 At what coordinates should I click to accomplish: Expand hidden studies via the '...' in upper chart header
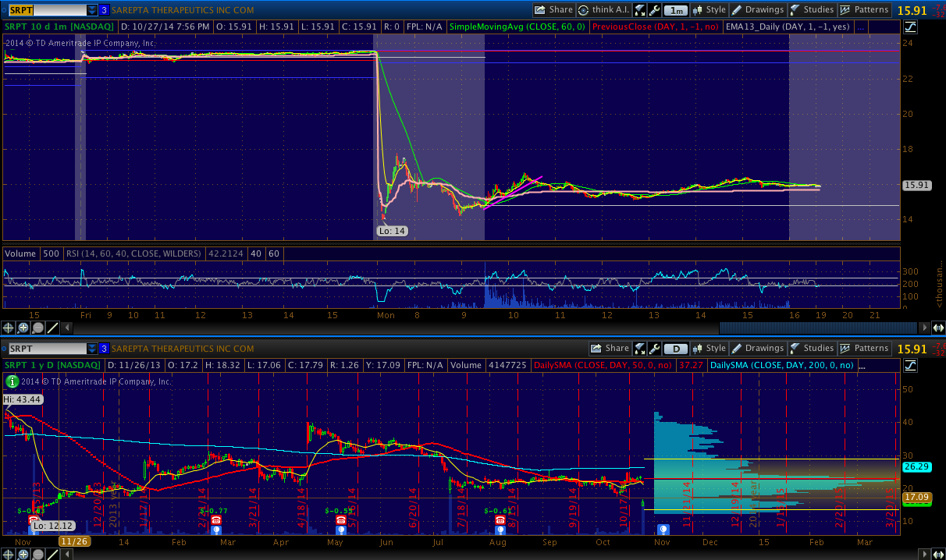[x=860, y=27]
